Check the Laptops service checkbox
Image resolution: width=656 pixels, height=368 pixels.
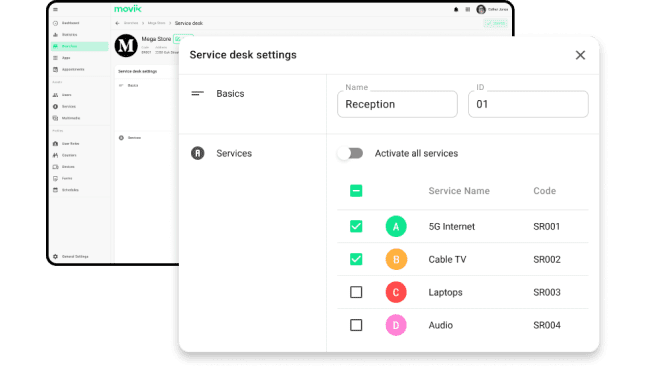pyautogui.click(x=356, y=292)
